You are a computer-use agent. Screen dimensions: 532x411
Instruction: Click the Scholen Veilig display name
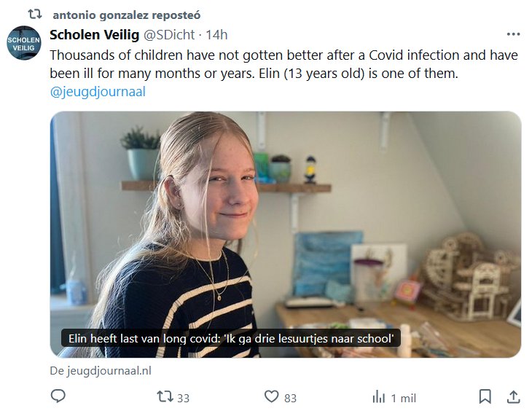point(95,34)
